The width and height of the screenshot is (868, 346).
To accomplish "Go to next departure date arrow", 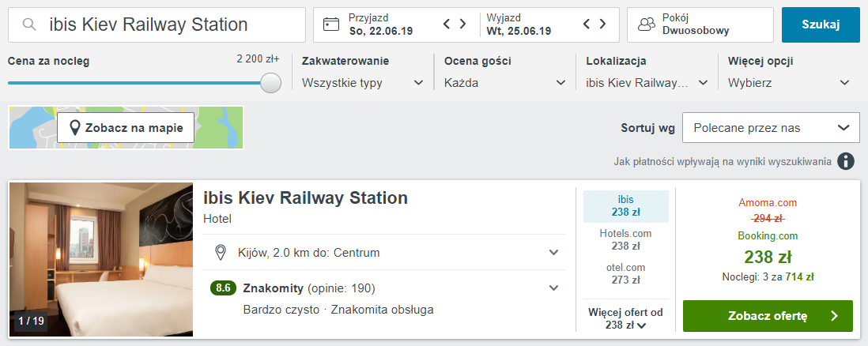I will [x=602, y=24].
